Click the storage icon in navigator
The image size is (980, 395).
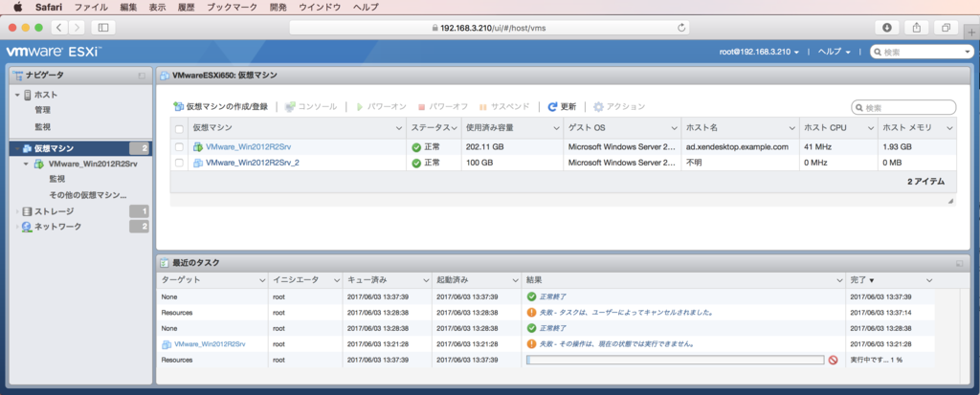pyautogui.click(x=27, y=211)
